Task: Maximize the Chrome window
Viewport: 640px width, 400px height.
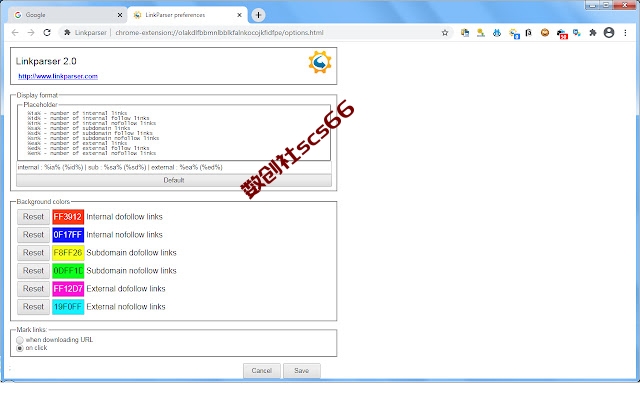Action: (606, 5)
